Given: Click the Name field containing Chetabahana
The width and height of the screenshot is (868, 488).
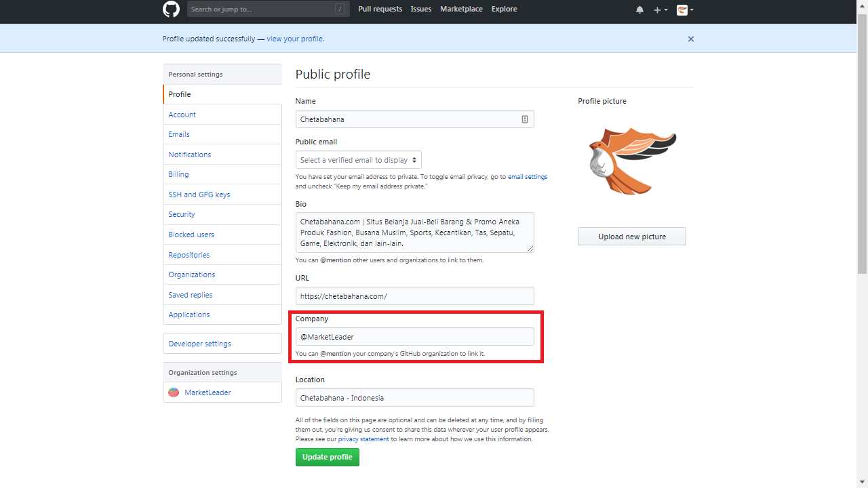Looking at the screenshot, I should [414, 119].
